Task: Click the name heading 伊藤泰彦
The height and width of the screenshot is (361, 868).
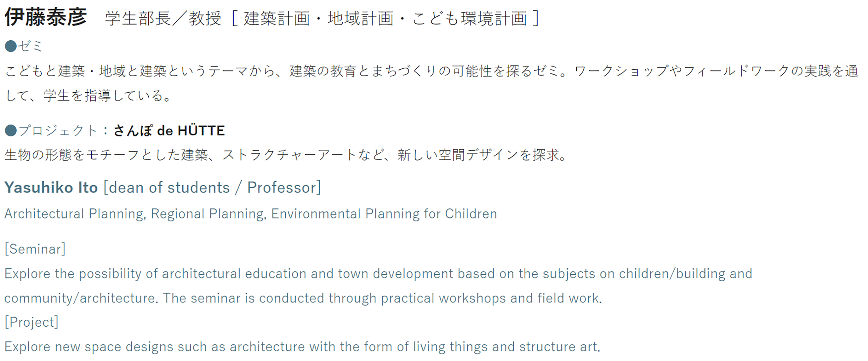Action: point(45,17)
